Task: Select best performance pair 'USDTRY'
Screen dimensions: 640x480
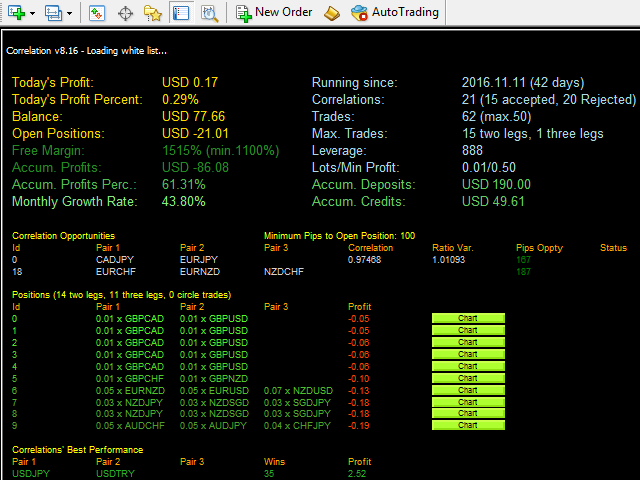Action: (115, 474)
